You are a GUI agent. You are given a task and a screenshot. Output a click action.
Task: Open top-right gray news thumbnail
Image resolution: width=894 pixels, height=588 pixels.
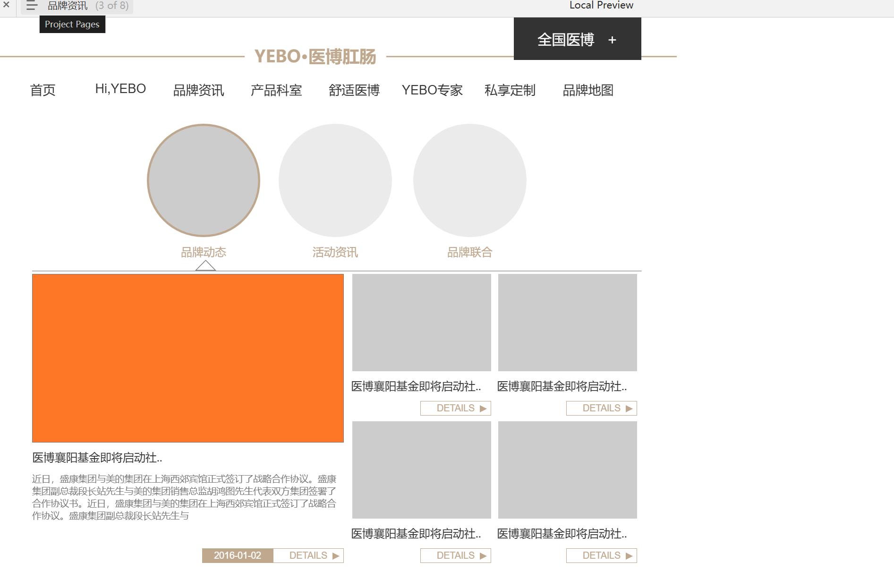click(x=568, y=323)
